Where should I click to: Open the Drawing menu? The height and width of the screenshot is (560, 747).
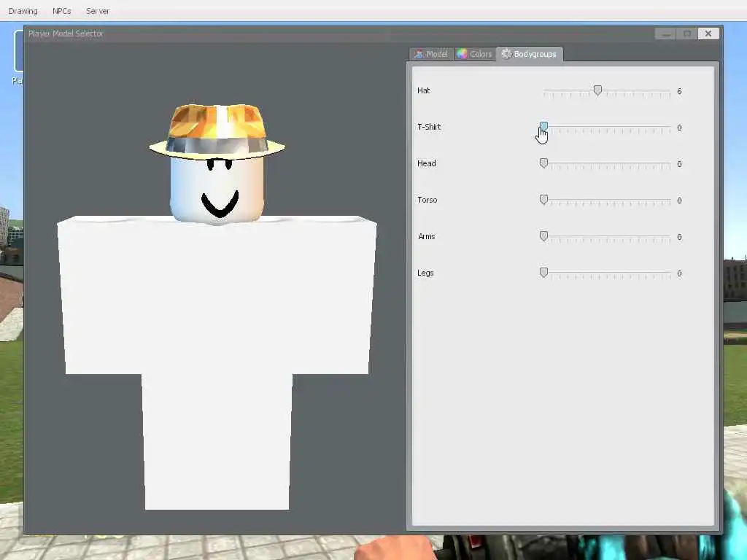pos(23,11)
